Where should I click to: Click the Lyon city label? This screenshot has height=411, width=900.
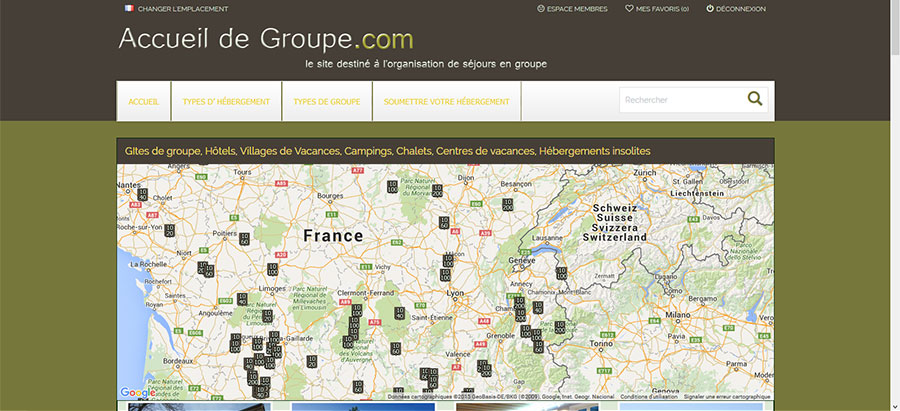455,293
